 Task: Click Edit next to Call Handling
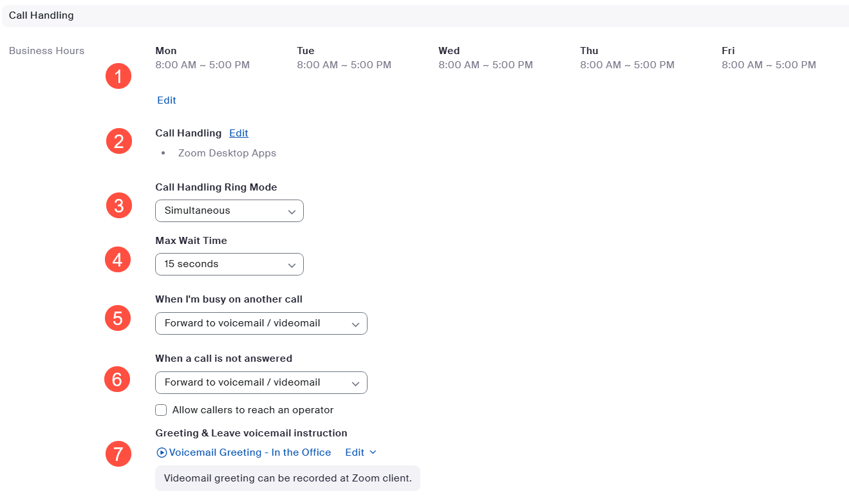point(238,133)
